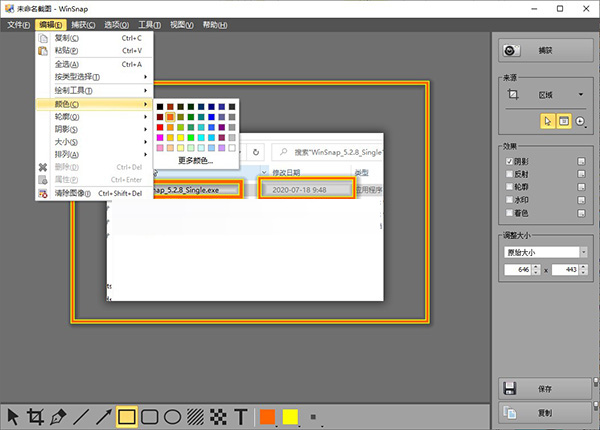
Task: Choose the Pen drawing tool
Action: [58, 417]
